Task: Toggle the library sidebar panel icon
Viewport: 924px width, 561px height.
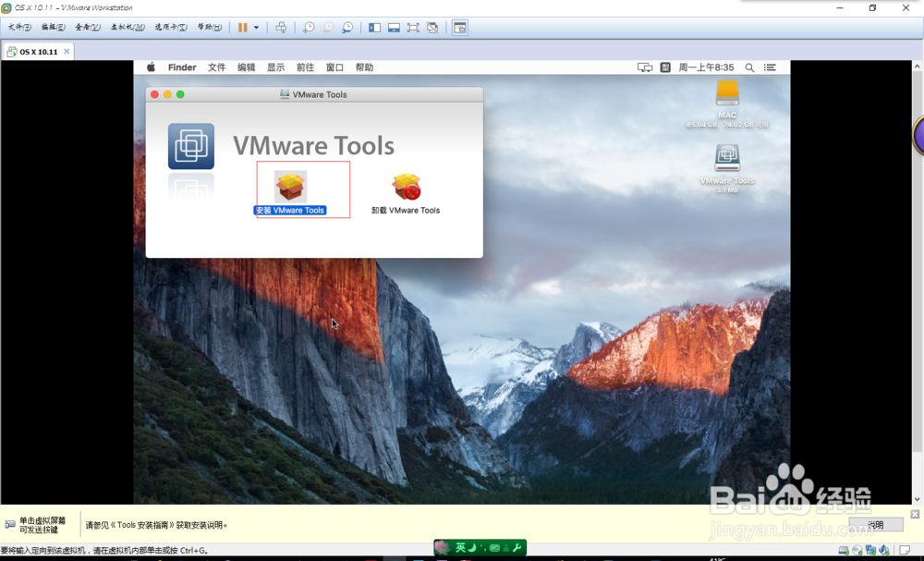Action: tap(374, 27)
